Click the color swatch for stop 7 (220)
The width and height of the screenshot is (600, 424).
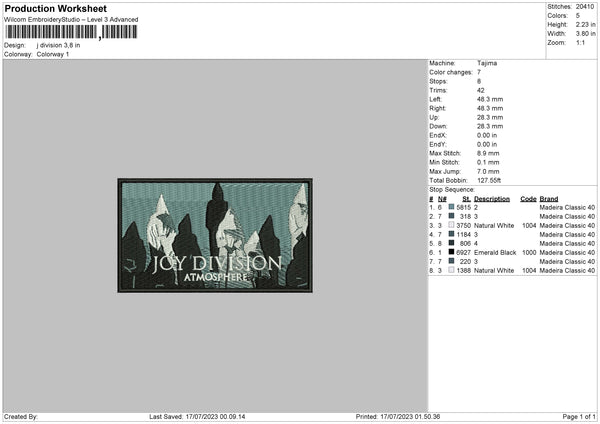[451, 261]
